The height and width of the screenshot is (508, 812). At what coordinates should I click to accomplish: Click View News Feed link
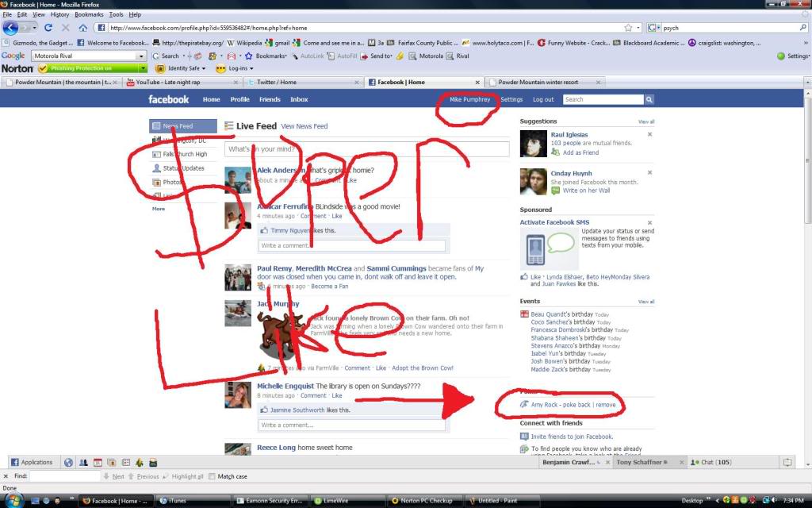coord(304,126)
